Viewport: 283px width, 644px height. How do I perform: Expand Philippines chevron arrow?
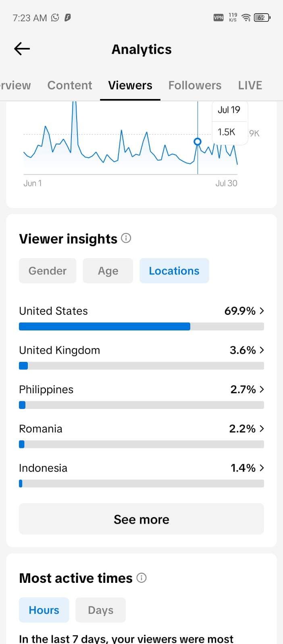point(262,389)
